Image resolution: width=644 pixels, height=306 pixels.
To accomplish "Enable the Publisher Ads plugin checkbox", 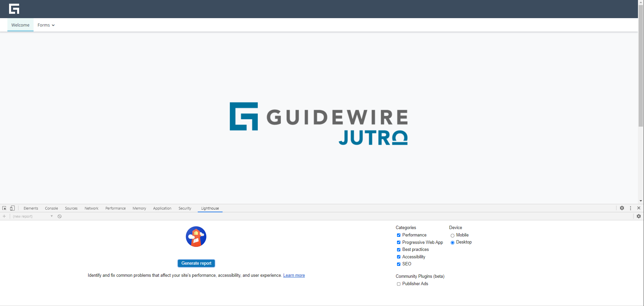I will pyautogui.click(x=399, y=284).
